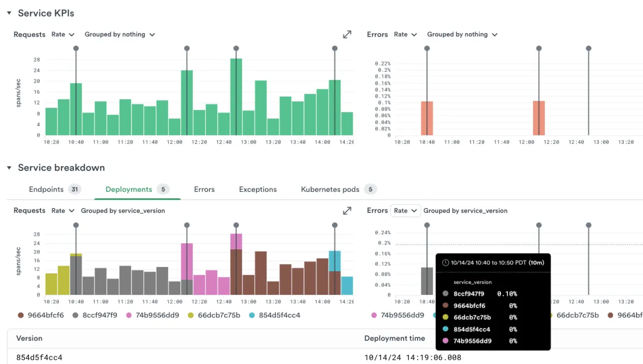Click the 12:10 deployment marker on top Errors chart
Screen dimensions: 643x364
tap(539, 48)
